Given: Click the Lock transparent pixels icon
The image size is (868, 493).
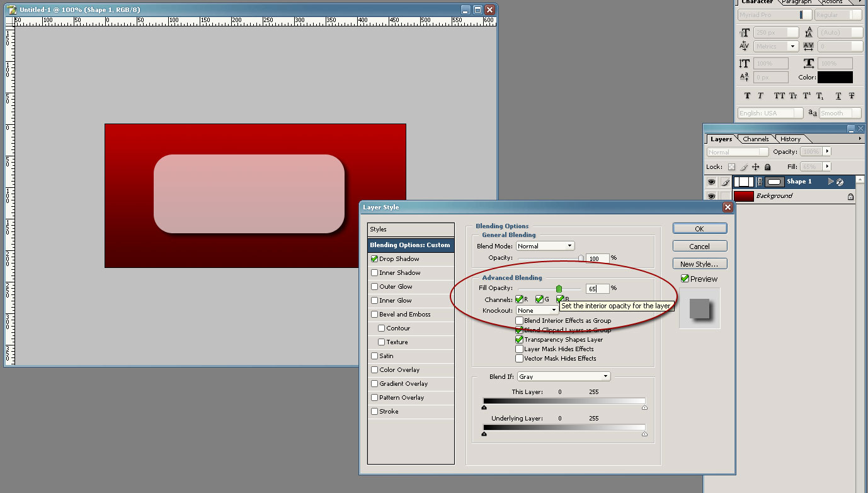Looking at the screenshot, I should tap(732, 166).
